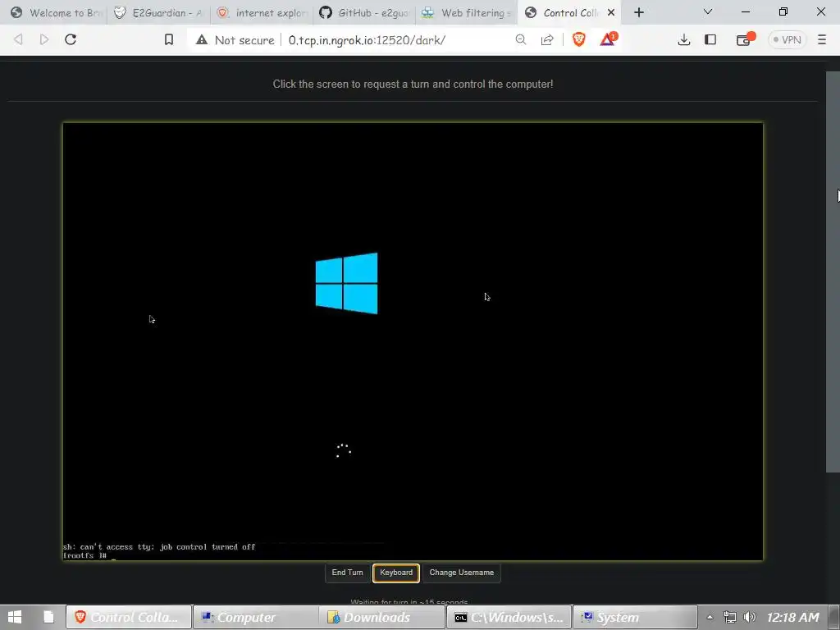
Task: Open the Computer window from taskbar
Action: pos(256,617)
